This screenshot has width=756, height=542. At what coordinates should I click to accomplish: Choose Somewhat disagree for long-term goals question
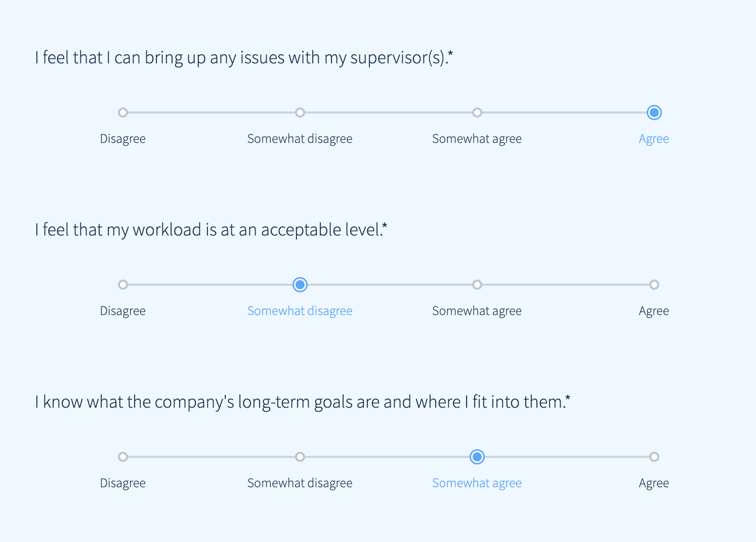coord(300,457)
